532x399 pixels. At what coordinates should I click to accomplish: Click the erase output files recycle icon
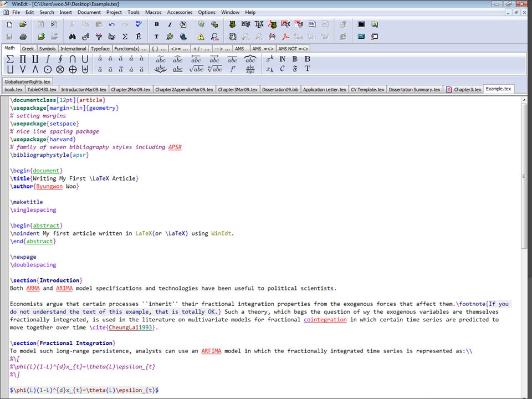tap(201, 24)
